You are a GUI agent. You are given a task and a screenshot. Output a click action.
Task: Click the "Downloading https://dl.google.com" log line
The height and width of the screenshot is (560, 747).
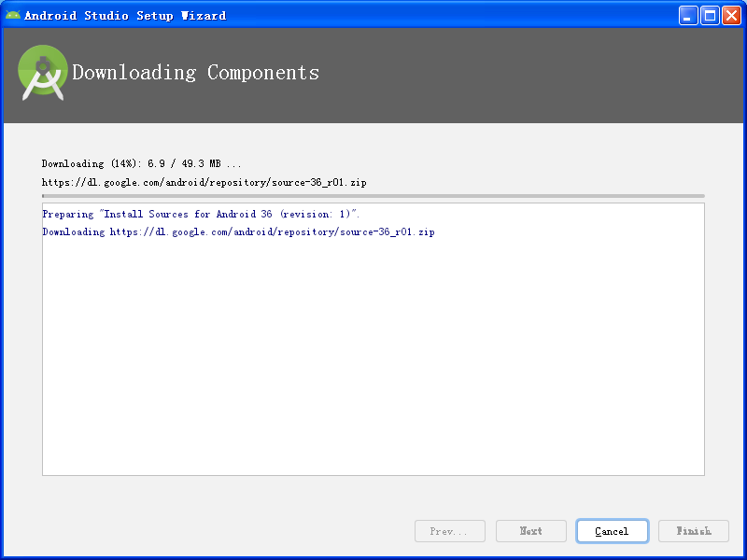(x=238, y=231)
